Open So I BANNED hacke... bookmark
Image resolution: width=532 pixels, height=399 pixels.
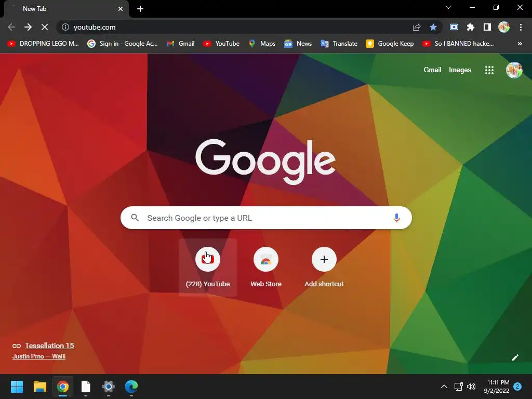458,44
